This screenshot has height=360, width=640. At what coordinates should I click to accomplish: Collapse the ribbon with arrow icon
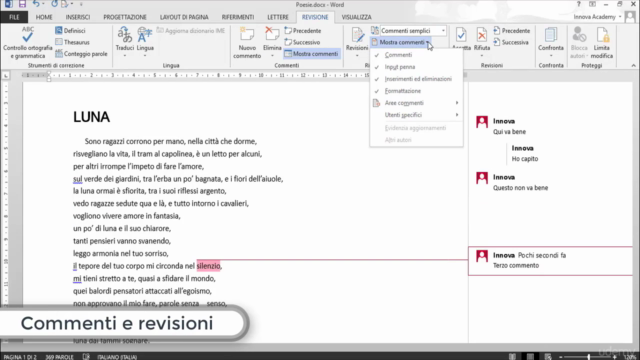[633, 65]
